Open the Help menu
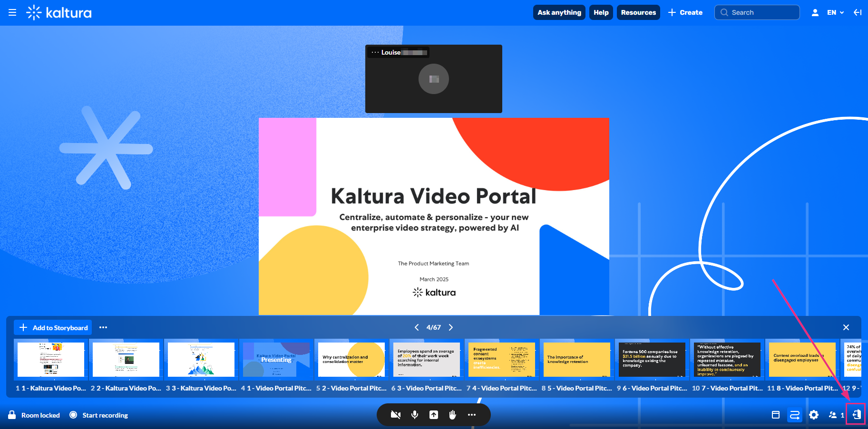Screen dimensions: 868x429 tap(601, 12)
